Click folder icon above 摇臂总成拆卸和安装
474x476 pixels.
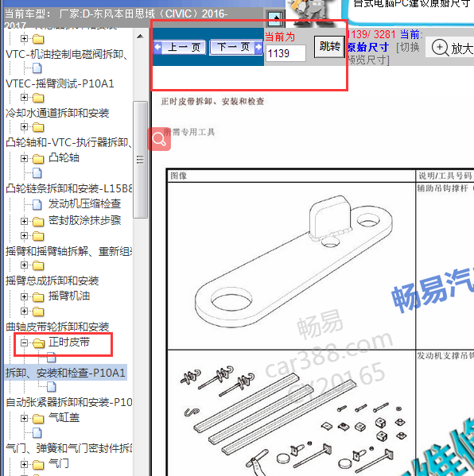pos(38,265)
